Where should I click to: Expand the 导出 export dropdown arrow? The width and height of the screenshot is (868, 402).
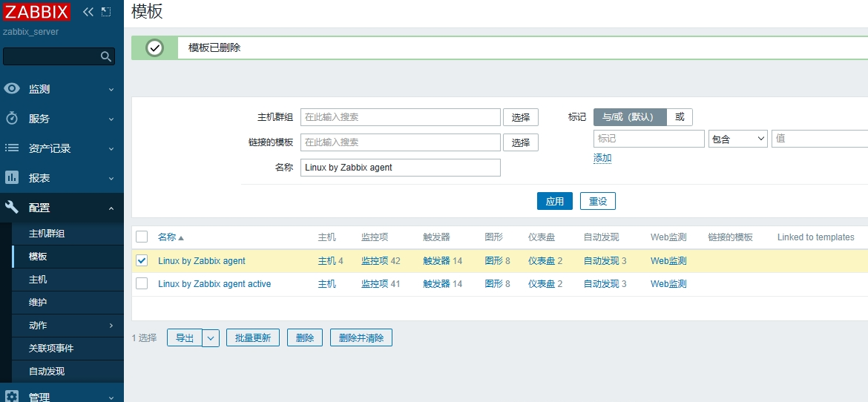(211, 338)
